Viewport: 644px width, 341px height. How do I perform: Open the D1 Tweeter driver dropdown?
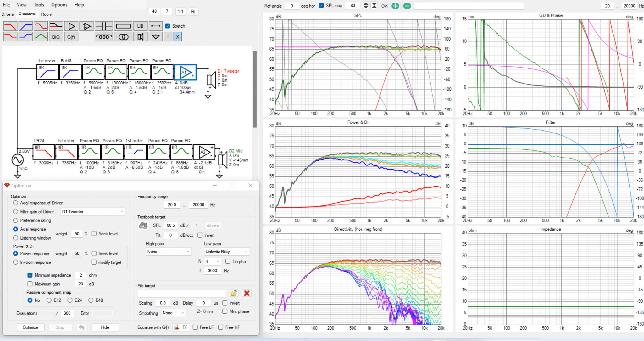(x=93, y=212)
